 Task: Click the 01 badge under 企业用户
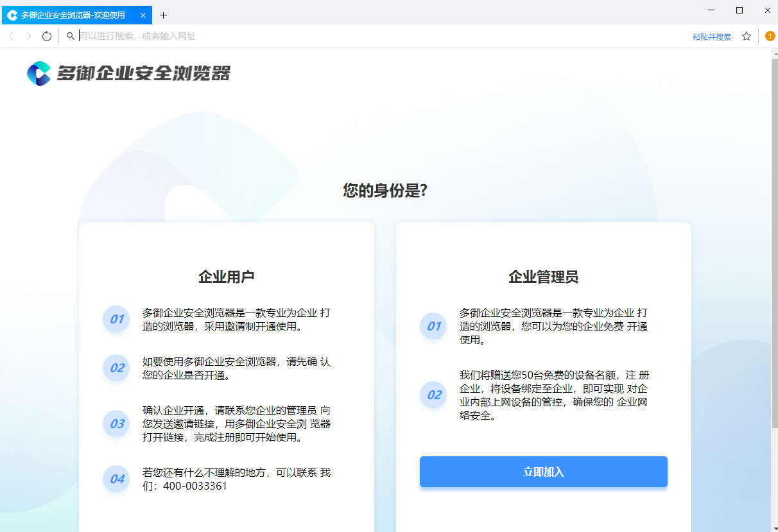pyautogui.click(x=117, y=319)
